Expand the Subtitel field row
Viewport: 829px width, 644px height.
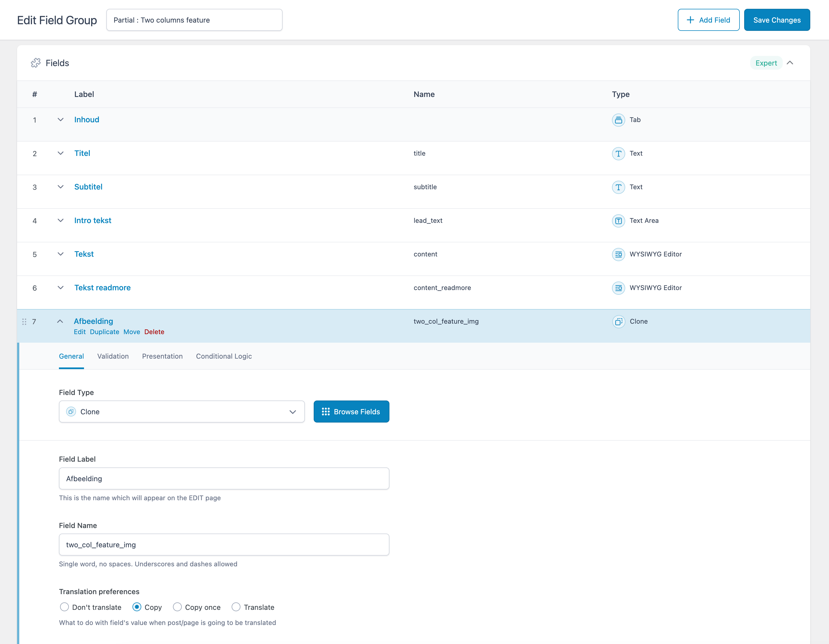pos(60,187)
